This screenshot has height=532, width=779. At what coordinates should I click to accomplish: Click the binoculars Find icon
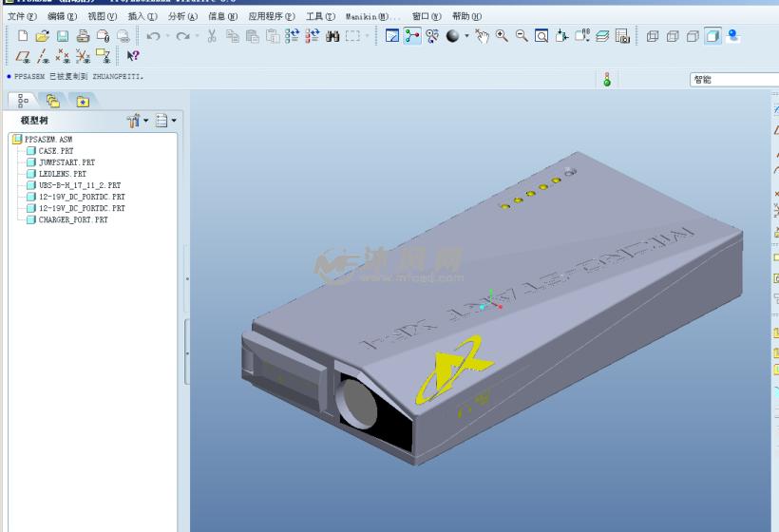coord(332,36)
